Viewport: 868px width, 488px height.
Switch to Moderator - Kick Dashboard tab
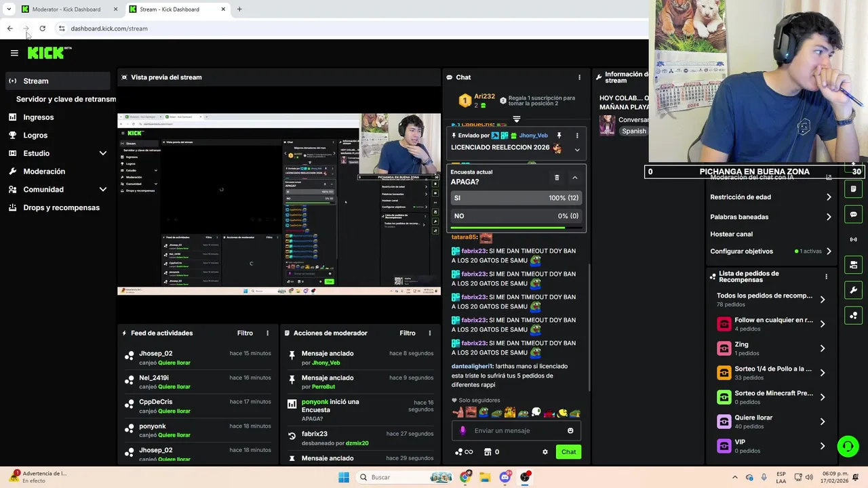pyautogui.click(x=71, y=9)
